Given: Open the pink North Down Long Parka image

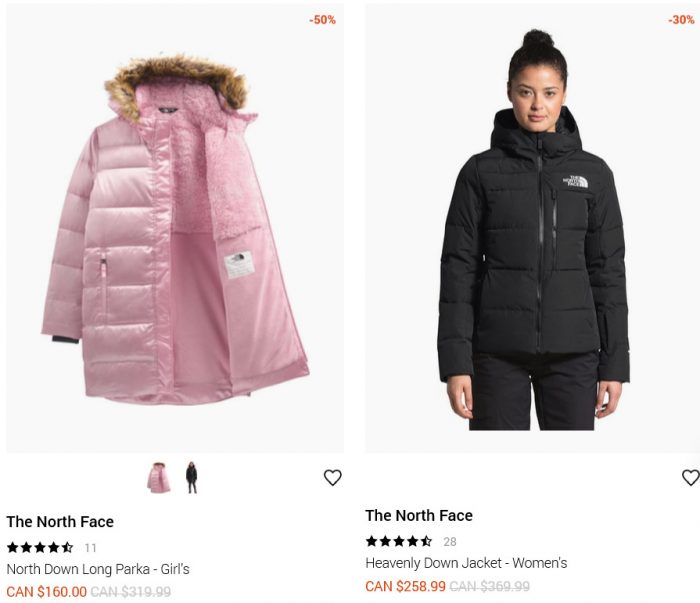Looking at the screenshot, I should point(175,229).
